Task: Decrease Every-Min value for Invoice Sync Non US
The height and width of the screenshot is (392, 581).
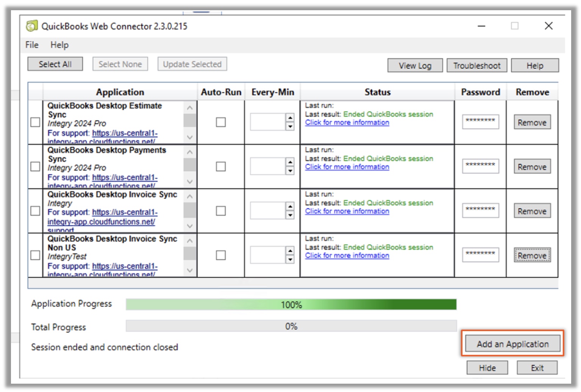Action: (x=290, y=260)
